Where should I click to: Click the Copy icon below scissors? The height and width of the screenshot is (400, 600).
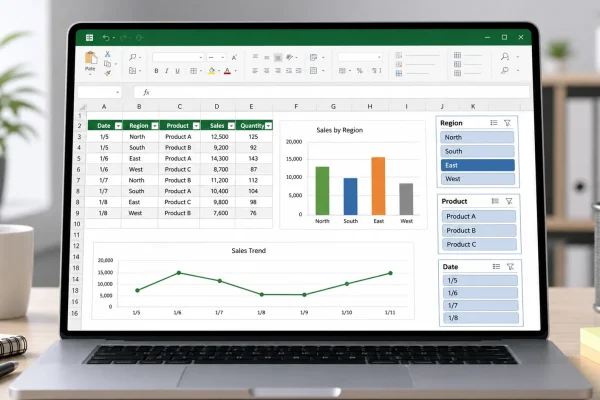[x=108, y=64]
